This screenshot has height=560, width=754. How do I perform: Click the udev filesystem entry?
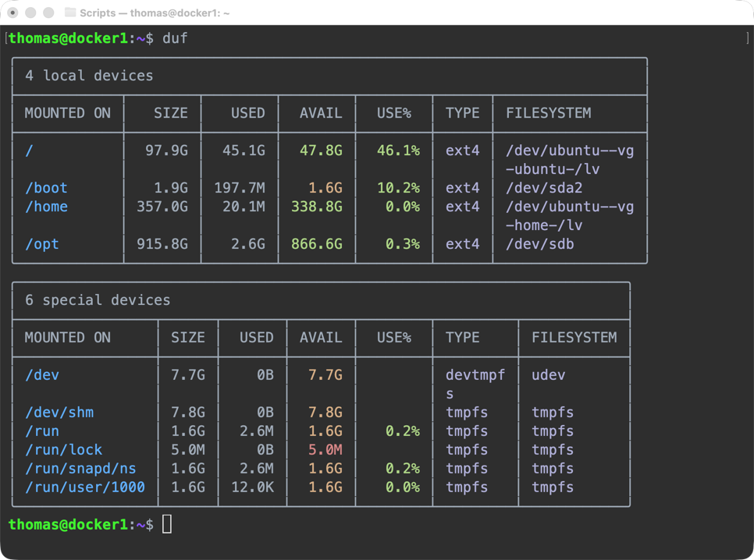click(x=548, y=375)
